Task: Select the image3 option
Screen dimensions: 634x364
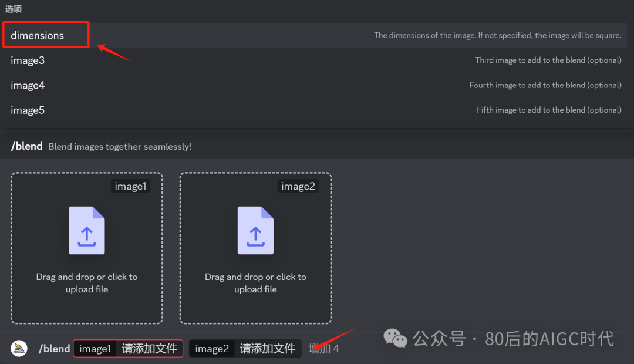Action: tap(28, 60)
